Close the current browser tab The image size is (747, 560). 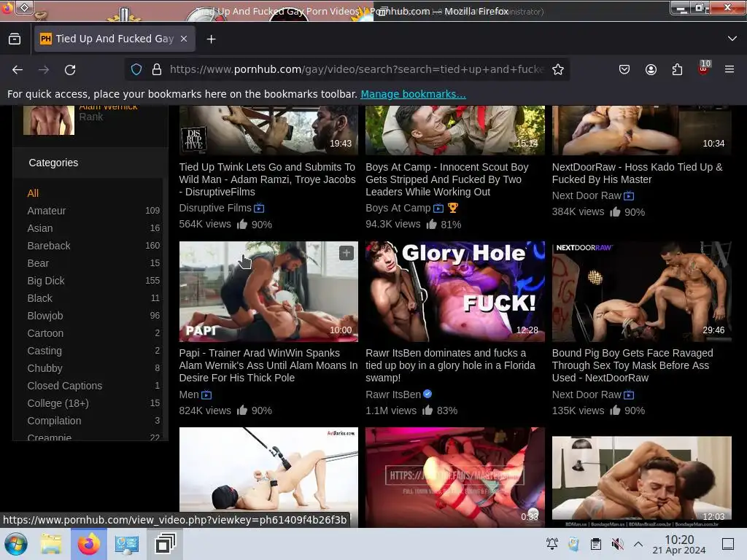pyautogui.click(x=184, y=39)
